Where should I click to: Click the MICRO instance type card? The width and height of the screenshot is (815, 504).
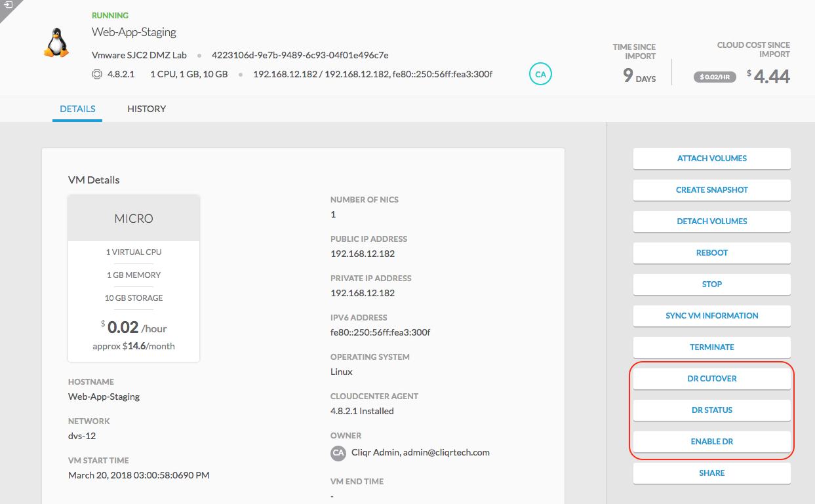[134, 278]
